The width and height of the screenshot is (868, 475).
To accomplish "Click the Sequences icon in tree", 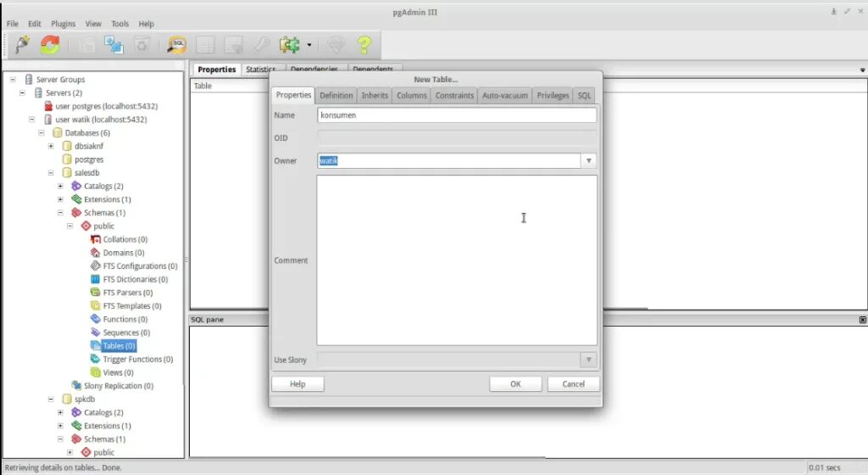I will pos(95,332).
